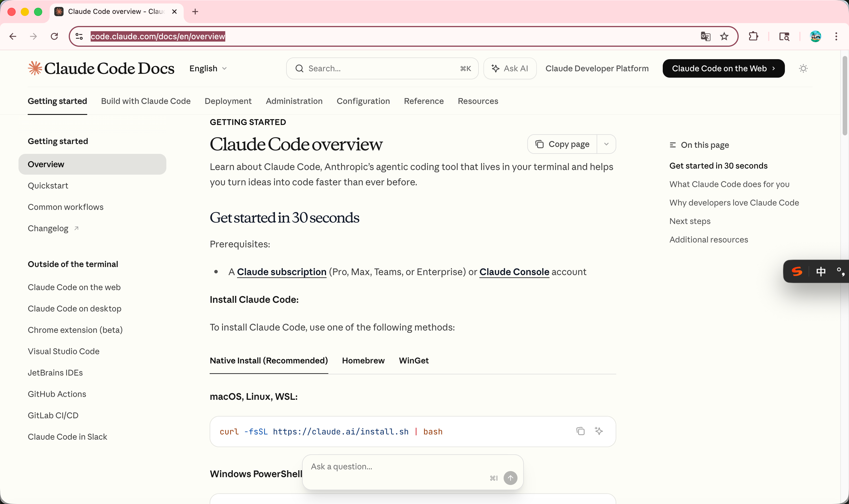Bookmark this page with star icon

click(724, 36)
